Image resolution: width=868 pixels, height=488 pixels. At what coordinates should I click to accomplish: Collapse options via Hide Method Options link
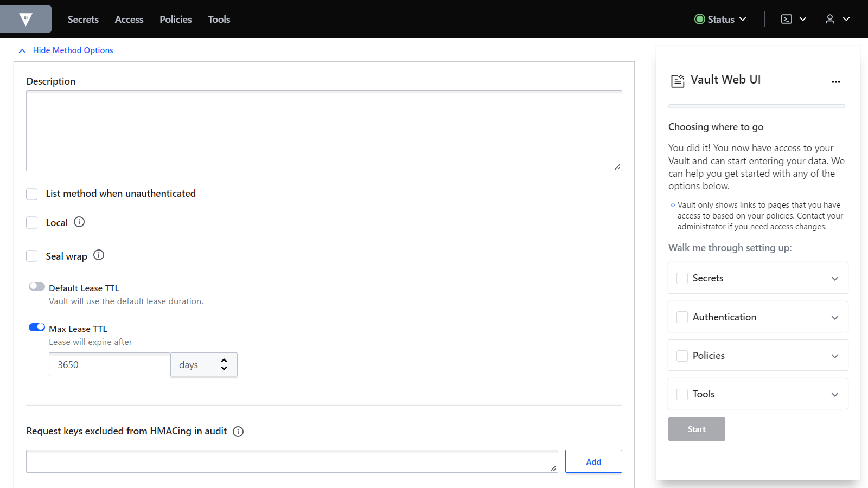point(73,50)
